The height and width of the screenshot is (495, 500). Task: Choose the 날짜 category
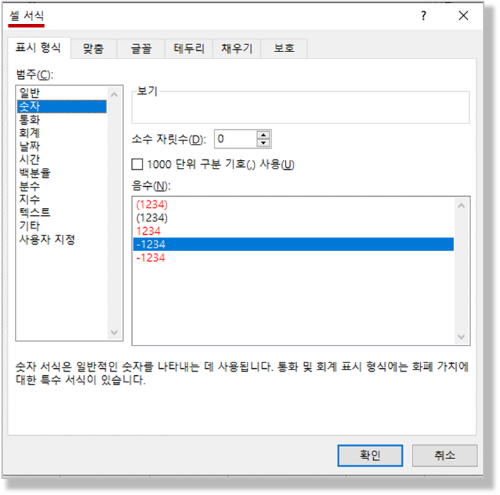pyautogui.click(x=62, y=146)
